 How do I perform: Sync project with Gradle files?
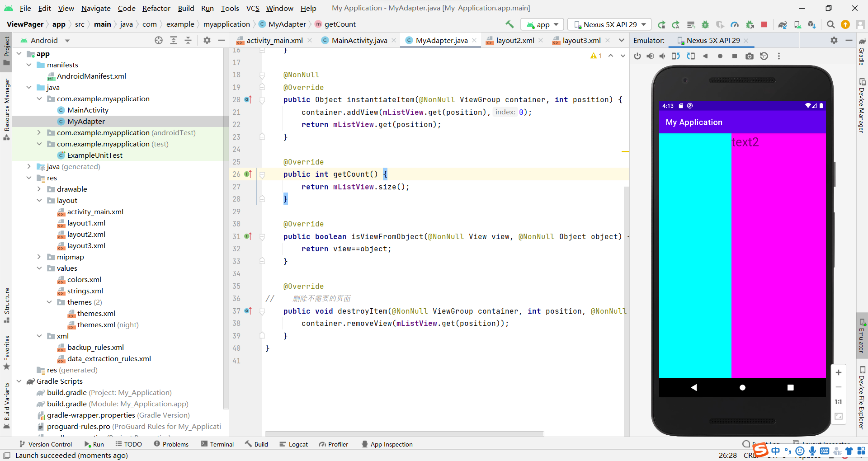point(783,24)
